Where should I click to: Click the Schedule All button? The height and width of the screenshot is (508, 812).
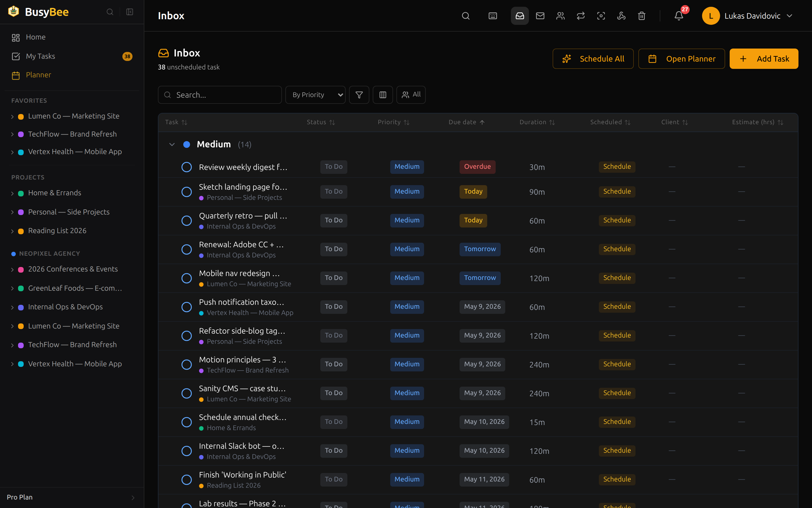(593, 59)
